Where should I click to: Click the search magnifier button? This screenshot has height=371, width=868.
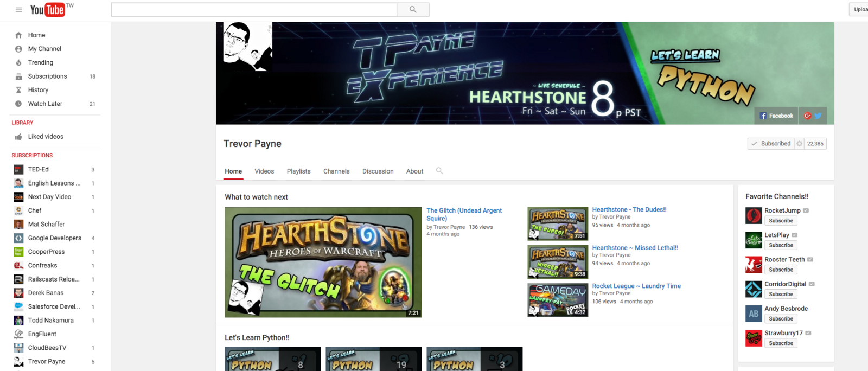pos(413,9)
